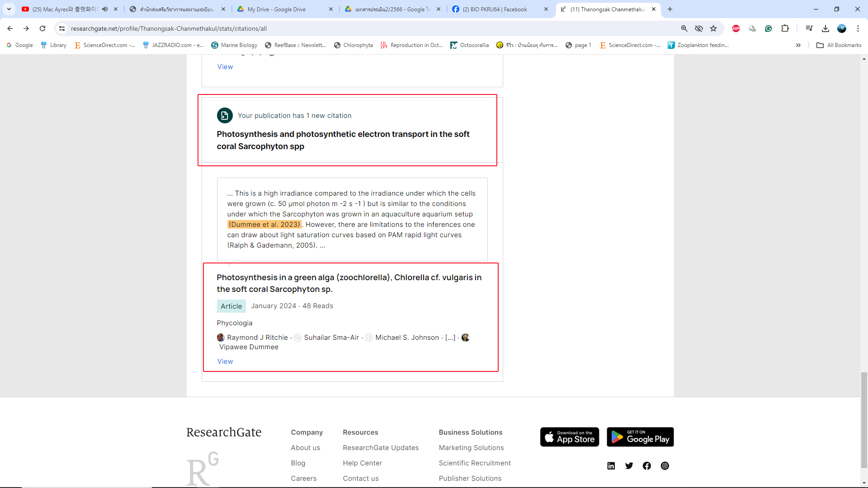Open browser Downloads icon

pyautogui.click(x=826, y=28)
